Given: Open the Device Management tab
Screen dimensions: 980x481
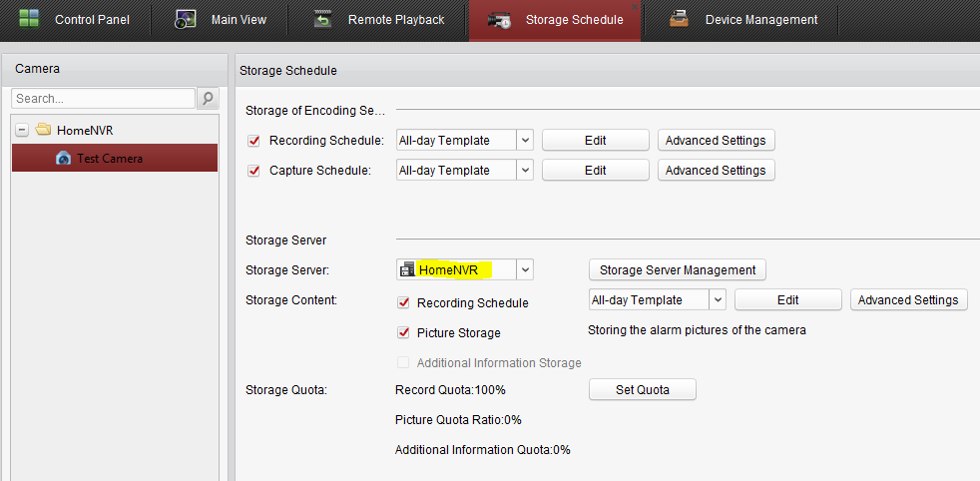Looking at the screenshot, I should [x=760, y=20].
